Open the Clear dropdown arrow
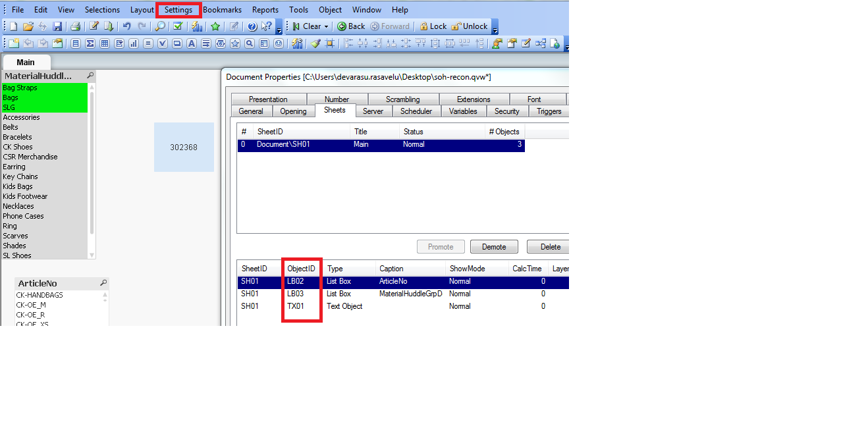Viewport: 868px width, 428px height. 326,26
